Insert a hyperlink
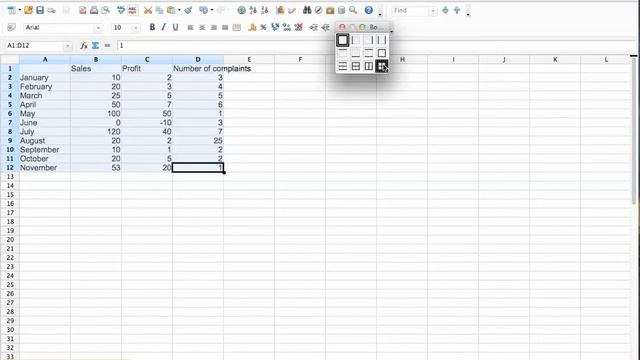 (242, 10)
